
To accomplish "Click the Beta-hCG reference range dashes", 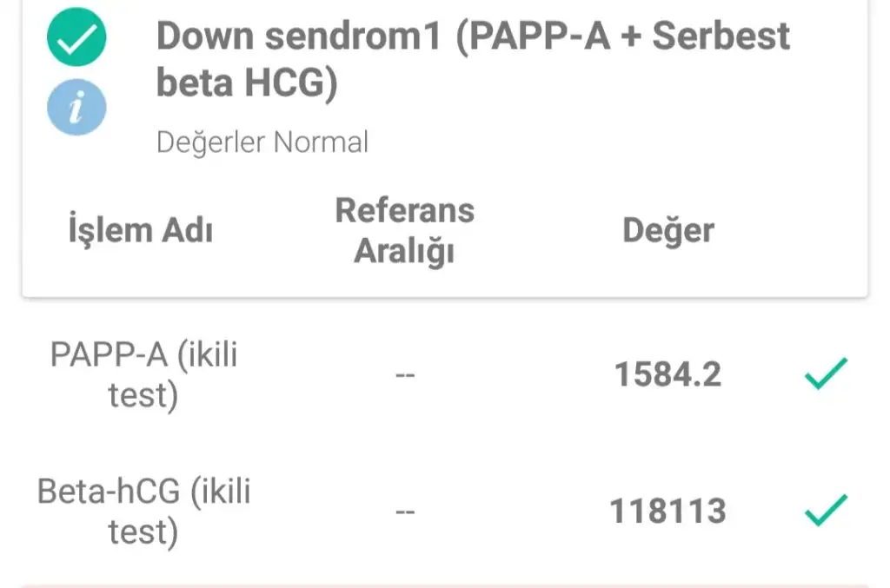I will 404,511.
